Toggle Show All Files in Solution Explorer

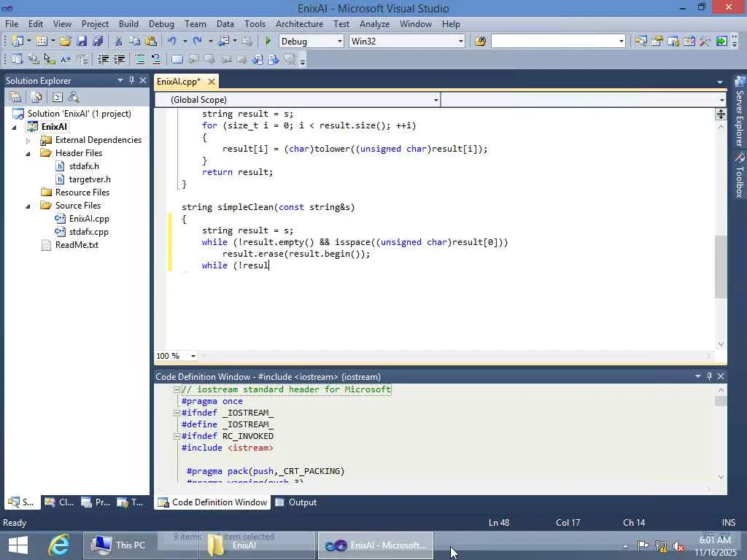(x=36, y=97)
